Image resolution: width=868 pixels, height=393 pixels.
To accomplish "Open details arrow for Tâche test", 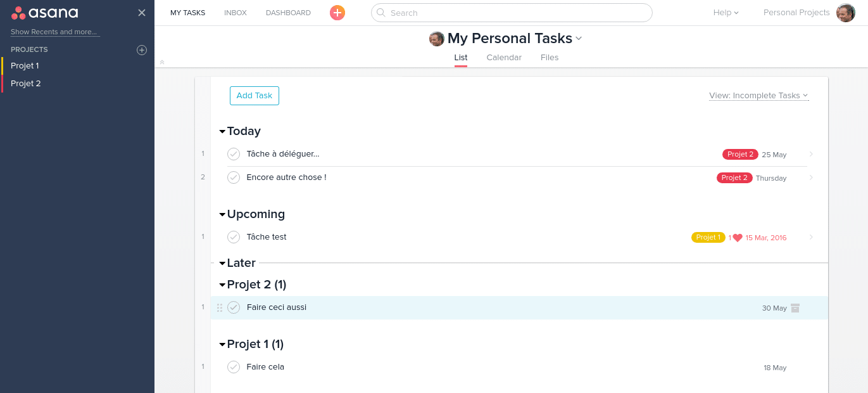I will point(811,237).
